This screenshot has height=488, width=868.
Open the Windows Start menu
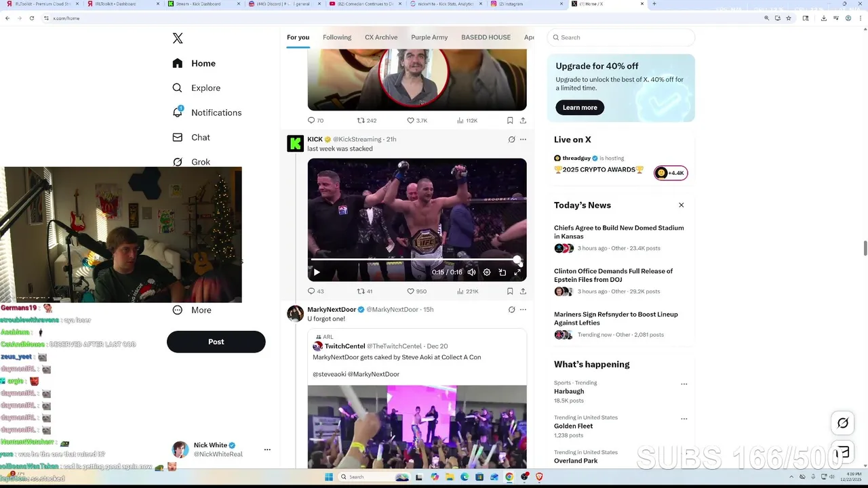click(329, 477)
